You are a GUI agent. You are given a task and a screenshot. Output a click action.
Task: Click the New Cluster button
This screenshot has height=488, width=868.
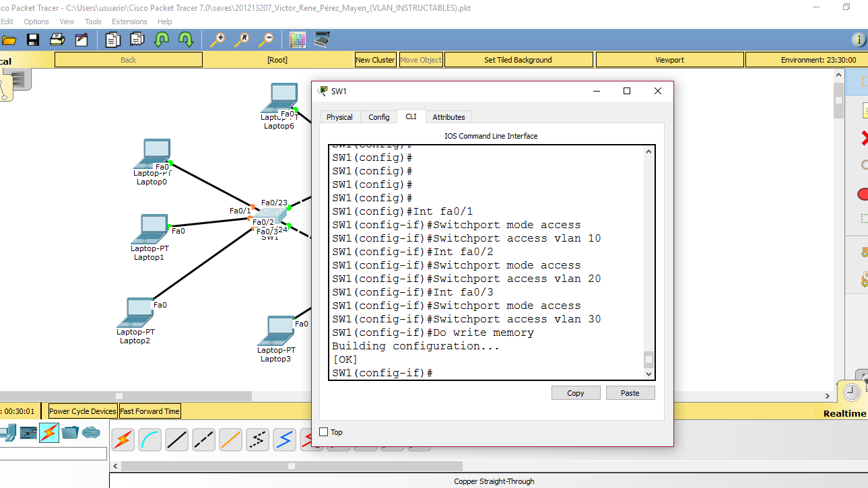click(375, 60)
